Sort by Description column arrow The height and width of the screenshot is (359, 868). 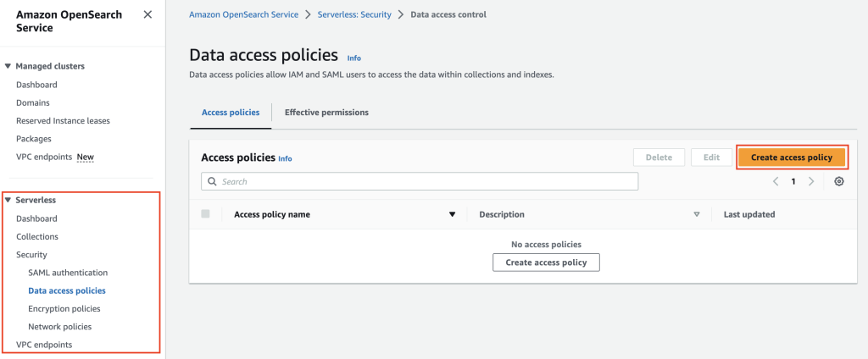pyautogui.click(x=696, y=214)
